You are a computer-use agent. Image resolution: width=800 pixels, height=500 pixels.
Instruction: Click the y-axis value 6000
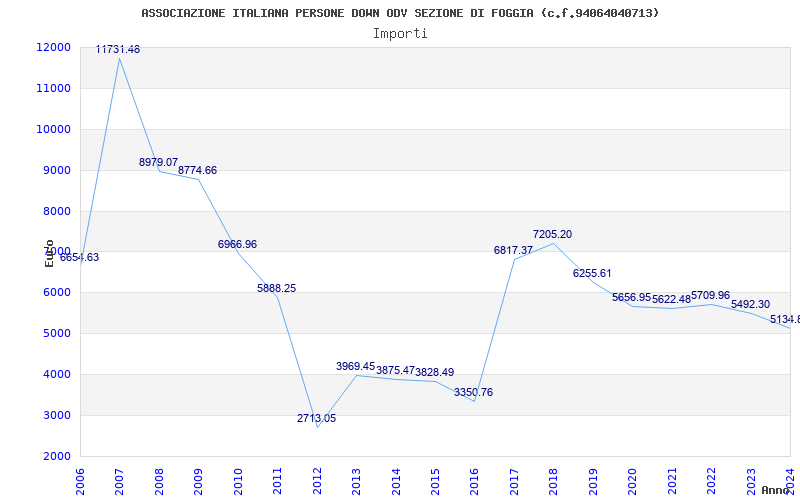pos(56,293)
